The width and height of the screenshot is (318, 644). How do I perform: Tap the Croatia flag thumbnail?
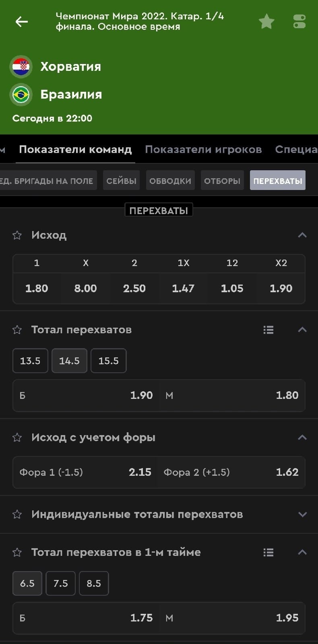click(21, 67)
